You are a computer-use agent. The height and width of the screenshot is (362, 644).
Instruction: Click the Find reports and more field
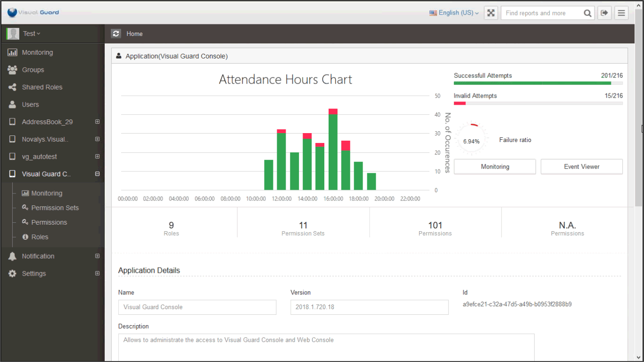541,13
